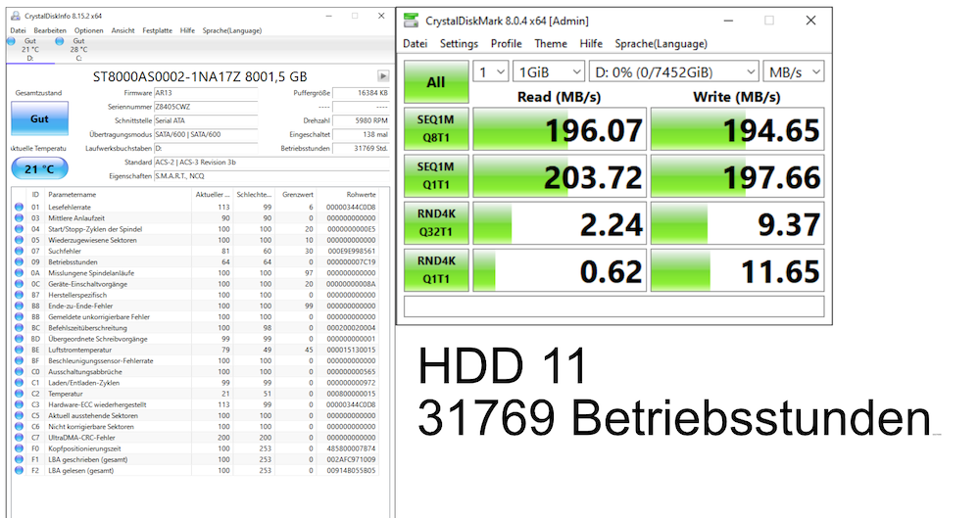Click the 196.07 sequential read result

tap(560, 129)
